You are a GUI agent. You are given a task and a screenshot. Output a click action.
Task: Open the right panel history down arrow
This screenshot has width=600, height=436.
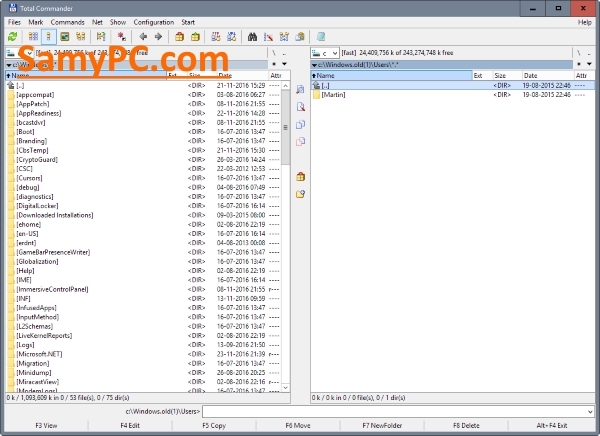pyautogui.click(x=589, y=64)
